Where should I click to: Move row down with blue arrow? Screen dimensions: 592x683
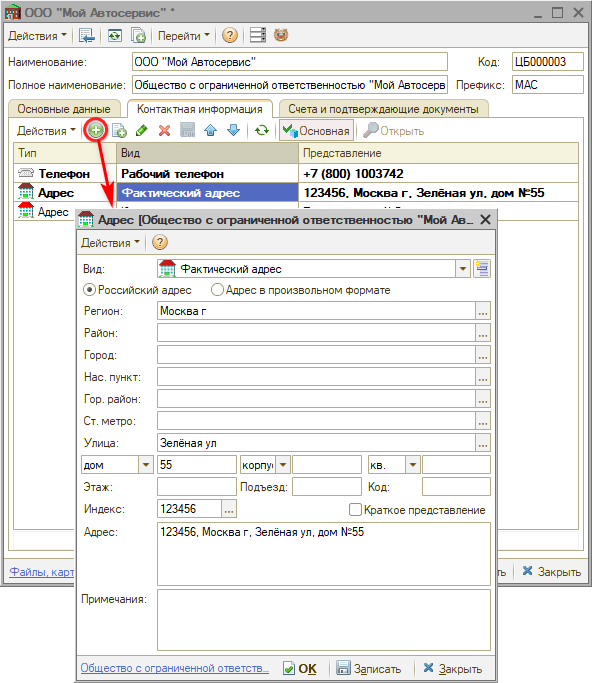tap(233, 130)
